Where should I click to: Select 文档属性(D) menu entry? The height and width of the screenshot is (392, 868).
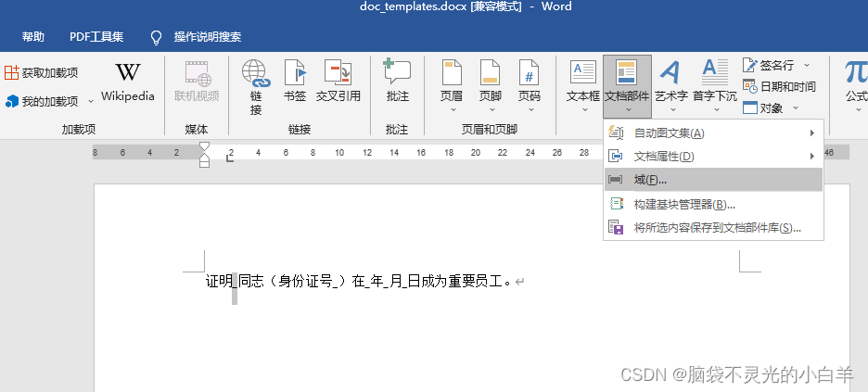pyautogui.click(x=713, y=157)
